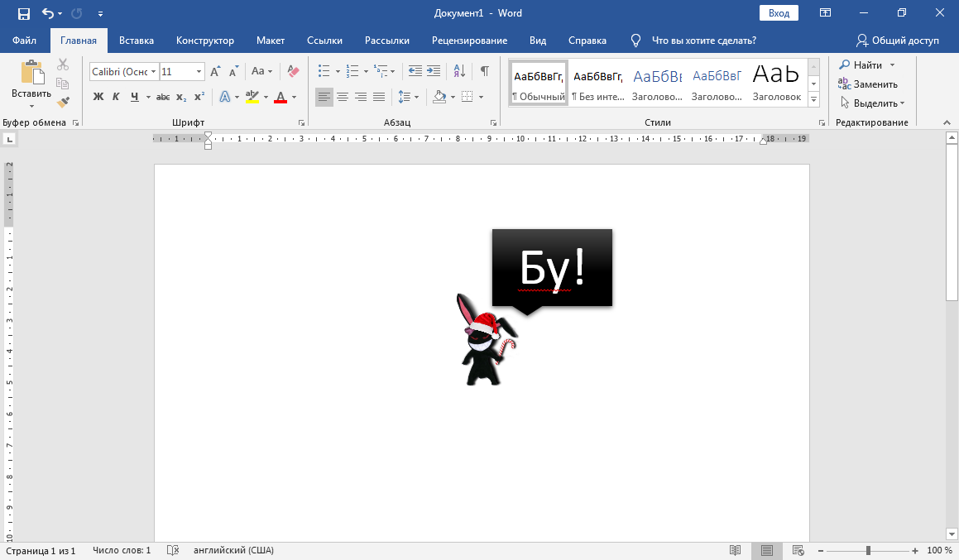This screenshot has width=959, height=560.
Task: Switch to Web layout view in status bar
Action: click(x=798, y=550)
